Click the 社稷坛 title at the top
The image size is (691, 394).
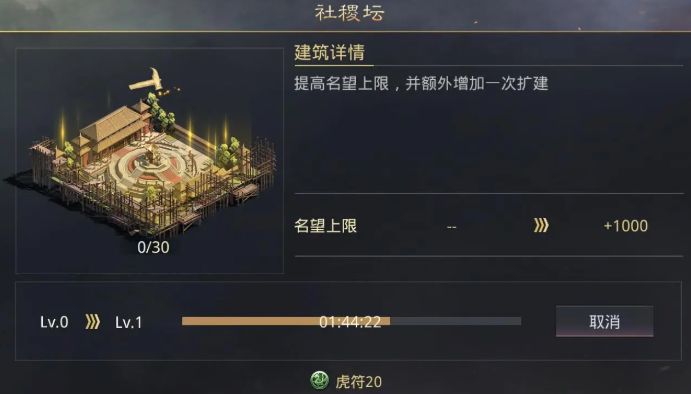coord(349,13)
